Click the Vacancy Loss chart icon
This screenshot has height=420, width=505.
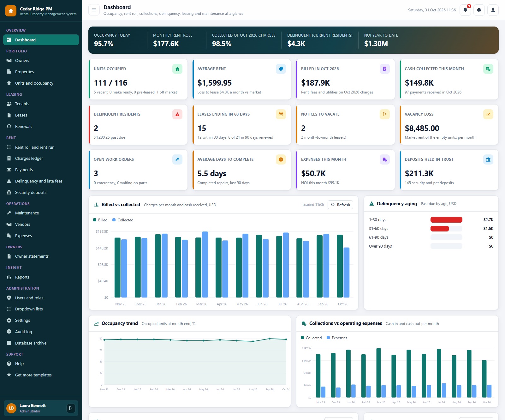pos(488,114)
